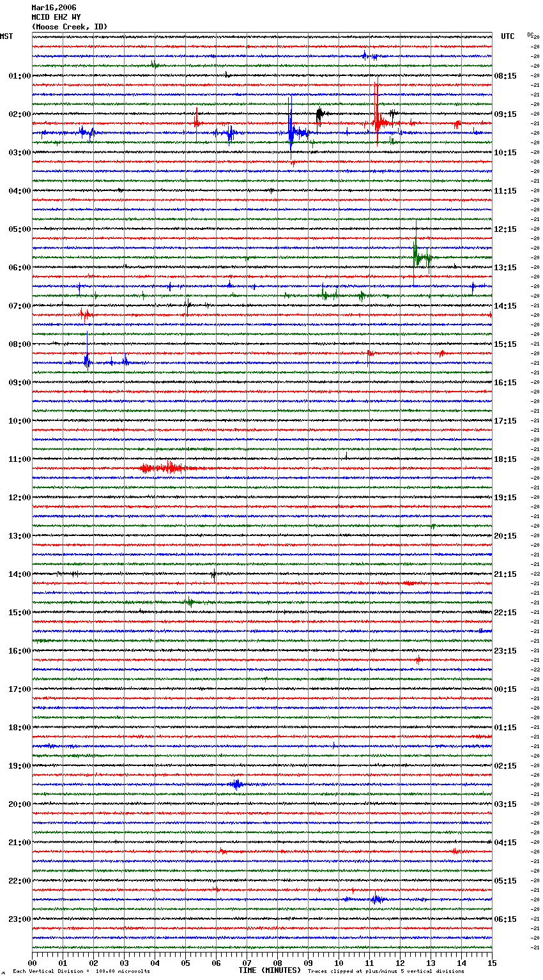
Task: Click the 02:15 UTC time label
Action: pyautogui.click(x=505, y=766)
